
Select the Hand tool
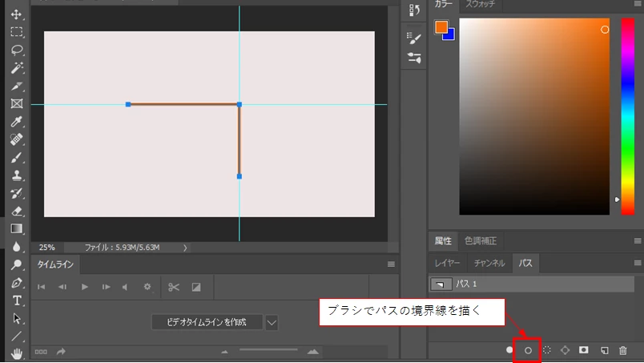17,353
